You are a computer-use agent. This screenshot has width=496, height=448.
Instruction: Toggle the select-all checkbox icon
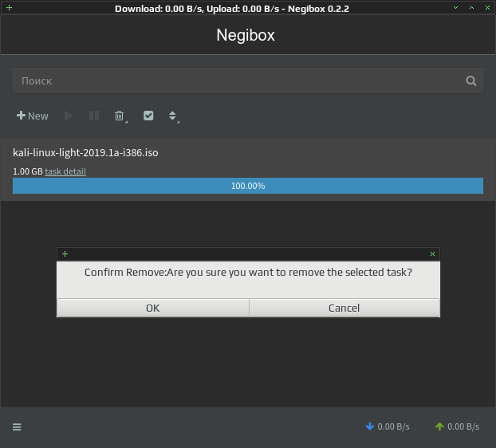click(x=148, y=116)
